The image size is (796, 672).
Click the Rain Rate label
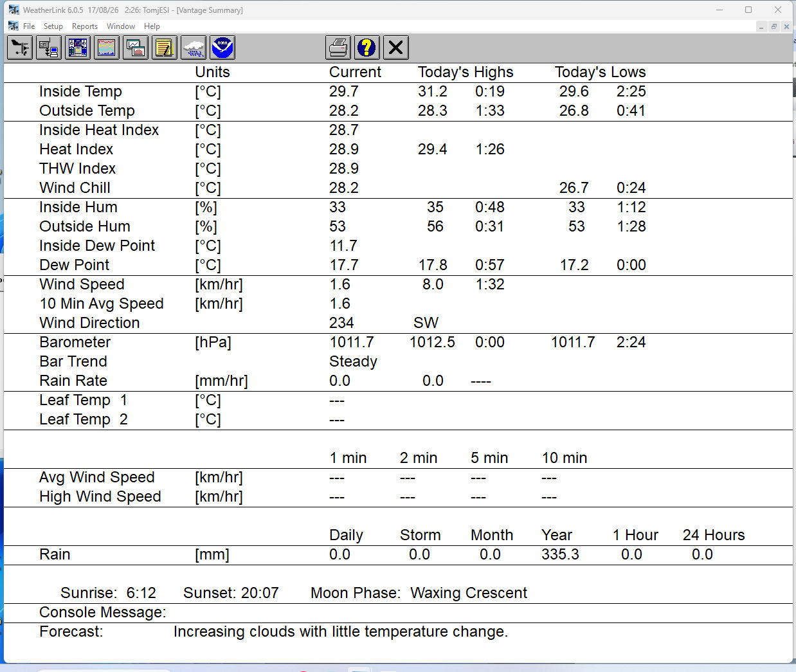pos(73,381)
